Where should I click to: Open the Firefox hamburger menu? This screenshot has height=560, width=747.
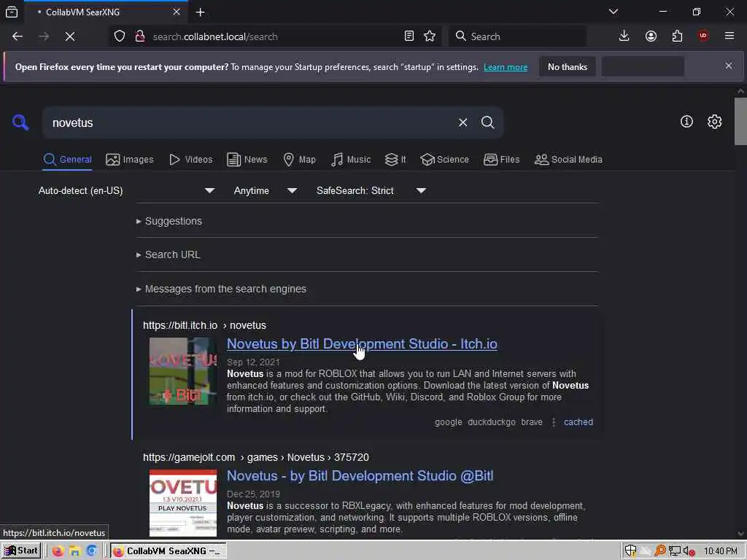pyautogui.click(x=729, y=36)
